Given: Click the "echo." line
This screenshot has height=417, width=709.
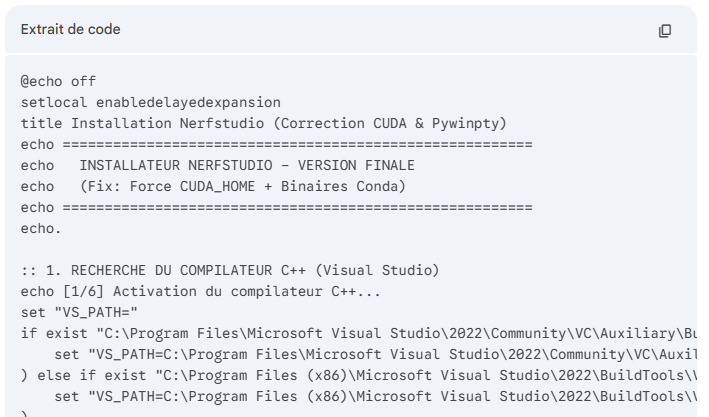Looking at the screenshot, I should point(41,228).
